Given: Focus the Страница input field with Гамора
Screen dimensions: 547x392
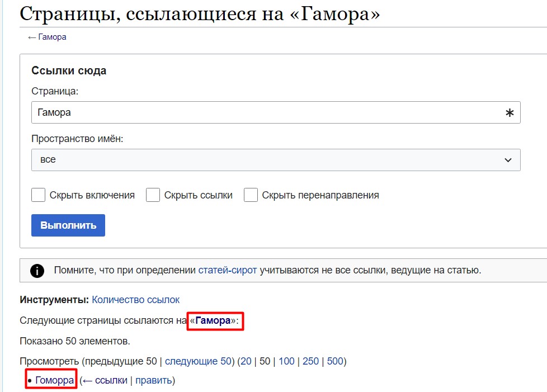Looking at the screenshot, I should click(x=276, y=112).
